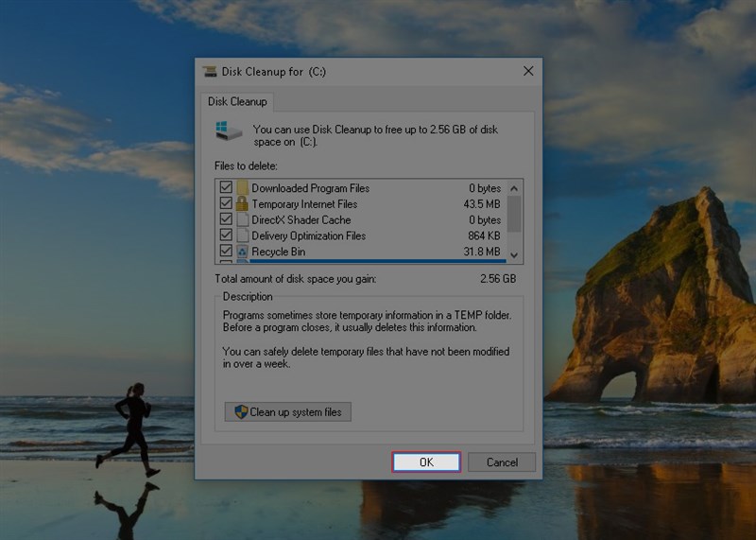The height and width of the screenshot is (540, 756).
Task: Click the shield icon on Clean up system files
Action: coord(240,412)
